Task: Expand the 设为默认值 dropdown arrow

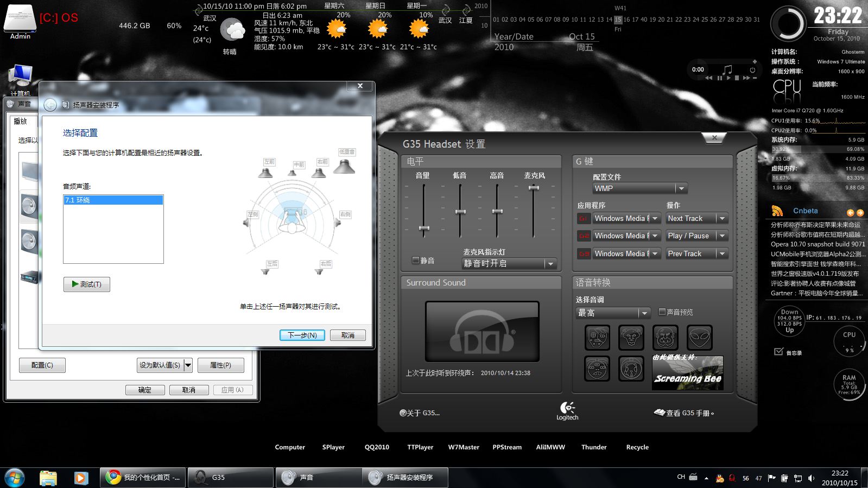Action: point(188,365)
